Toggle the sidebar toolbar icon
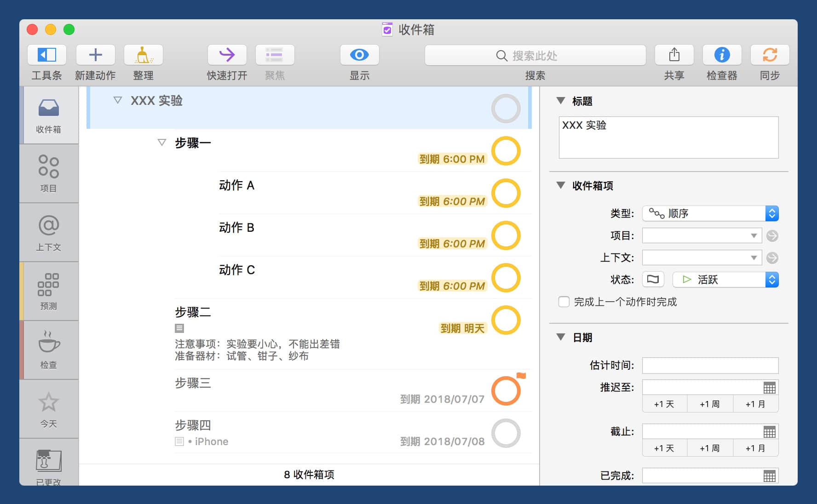Viewport: 817px width, 504px height. [x=47, y=55]
